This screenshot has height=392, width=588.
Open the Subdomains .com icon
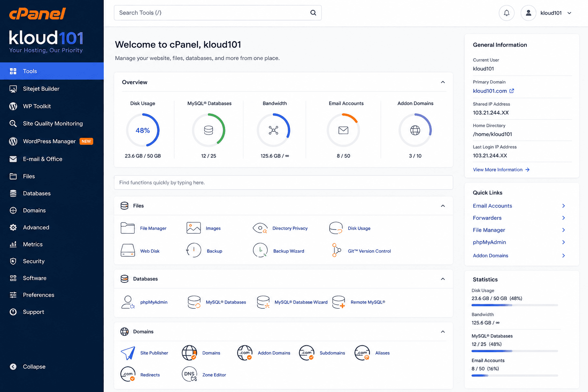(x=307, y=353)
